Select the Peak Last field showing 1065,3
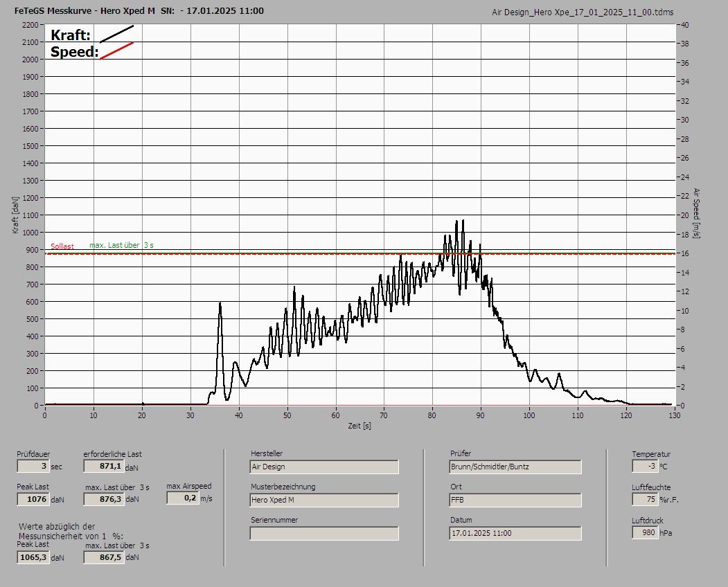 [33, 557]
